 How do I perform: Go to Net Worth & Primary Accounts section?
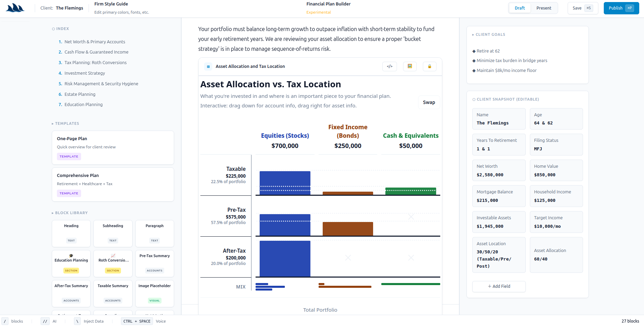pos(95,42)
